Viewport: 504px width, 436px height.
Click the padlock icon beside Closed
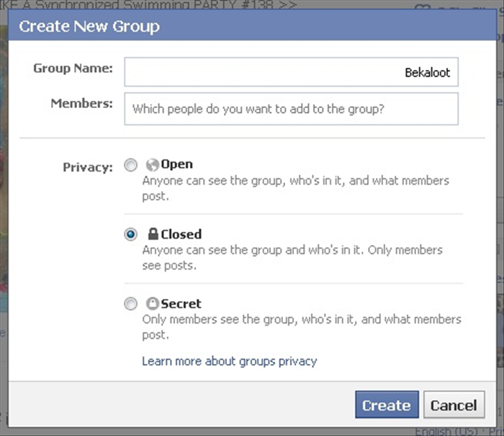coord(153,234)
